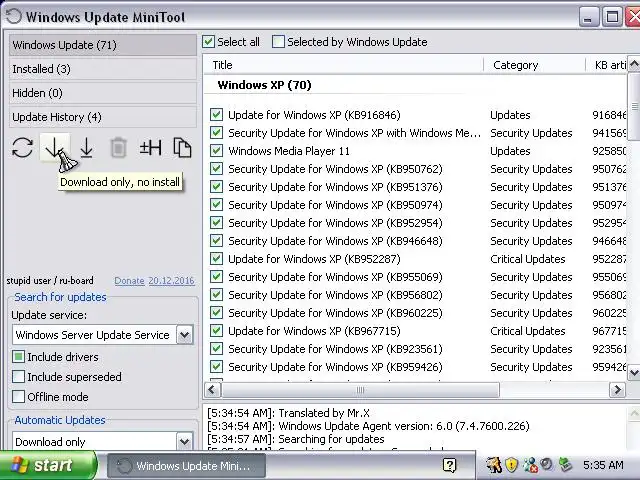Click the log pane scroll up arrow
Image resolution: width=640 pixels, height=480 pixels.
(634, 414)
